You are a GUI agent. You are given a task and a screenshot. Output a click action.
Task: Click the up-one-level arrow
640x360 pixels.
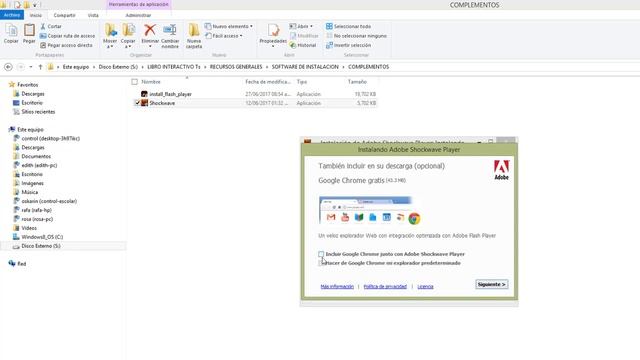(40, 67)
